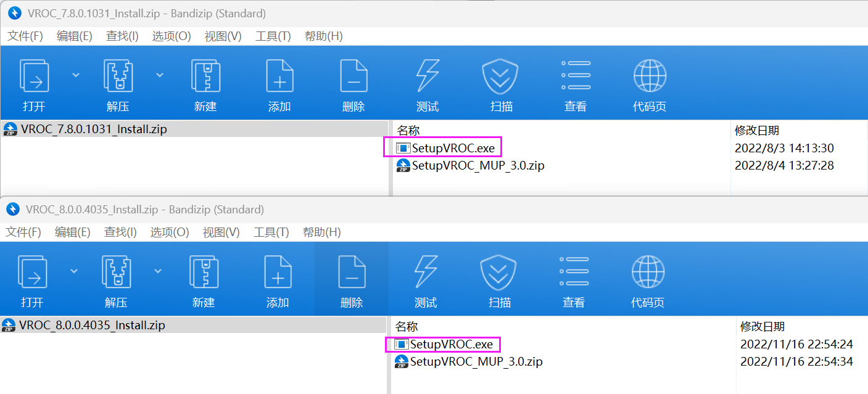Expand Open dropdown arrow in top window
The image size is (868, 394).
(76, 75)
